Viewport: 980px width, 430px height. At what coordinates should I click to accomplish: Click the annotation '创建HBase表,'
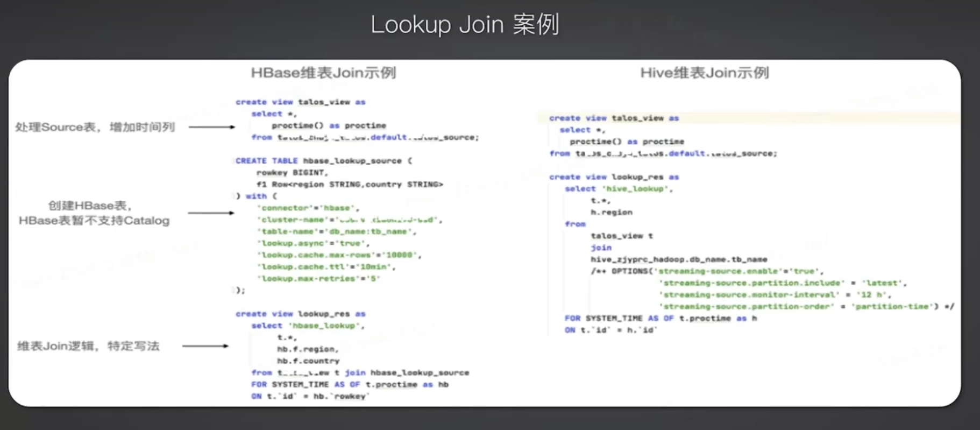tap(90, 206)
